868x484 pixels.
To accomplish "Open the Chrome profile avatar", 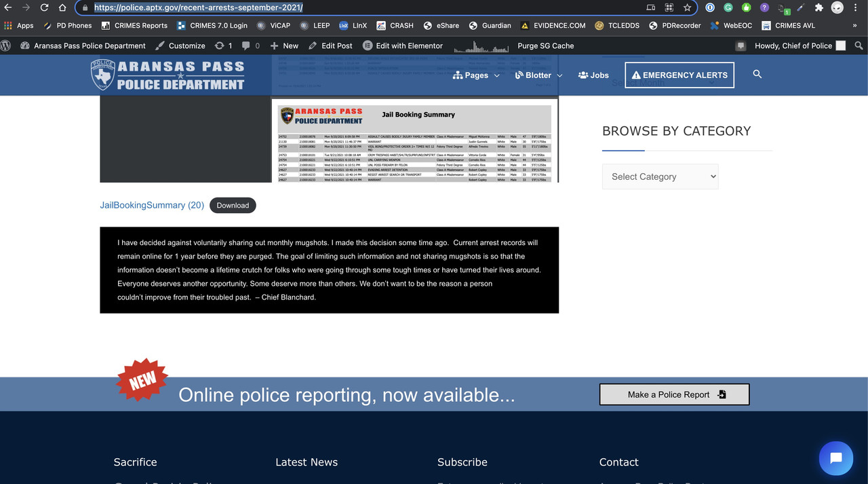I will coord(837,7).
